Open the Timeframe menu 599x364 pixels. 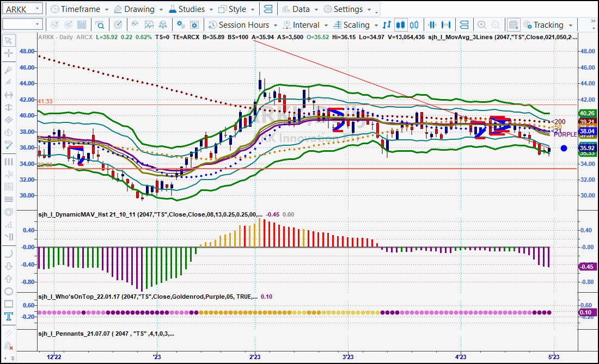(x=75, y=9)
